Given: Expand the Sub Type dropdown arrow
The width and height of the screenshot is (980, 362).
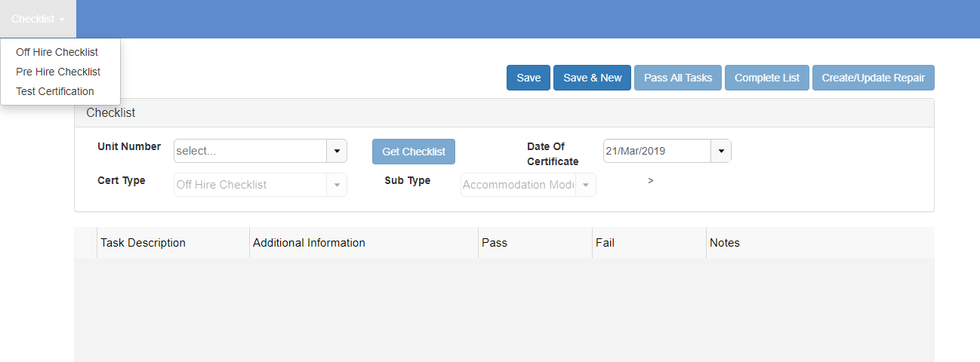Looking at the screenshot, I should pos(586,185).
